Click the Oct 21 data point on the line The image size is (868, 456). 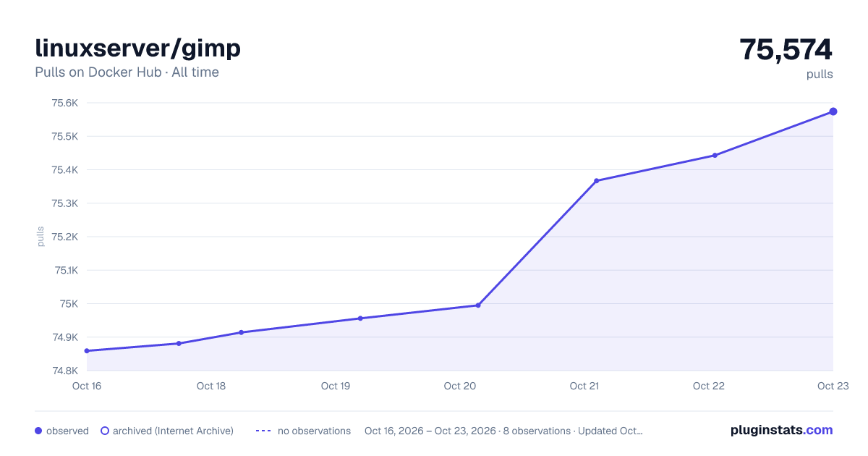coord(596,181)
